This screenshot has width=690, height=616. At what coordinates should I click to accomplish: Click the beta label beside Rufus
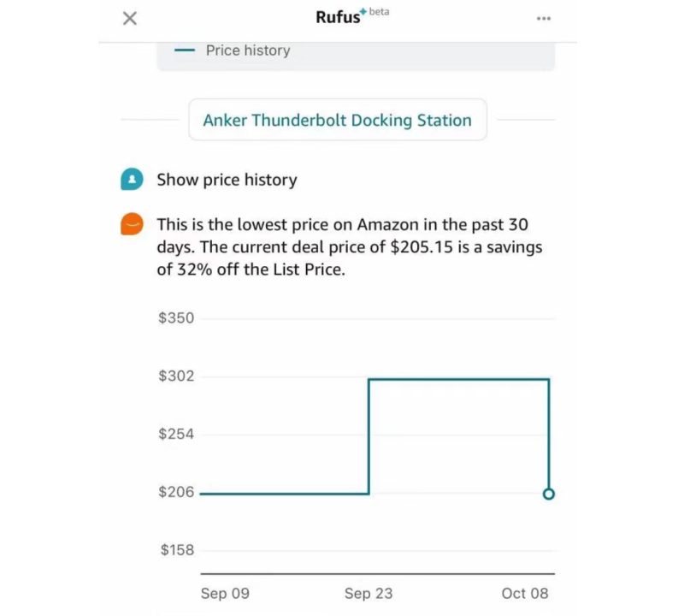379,12
